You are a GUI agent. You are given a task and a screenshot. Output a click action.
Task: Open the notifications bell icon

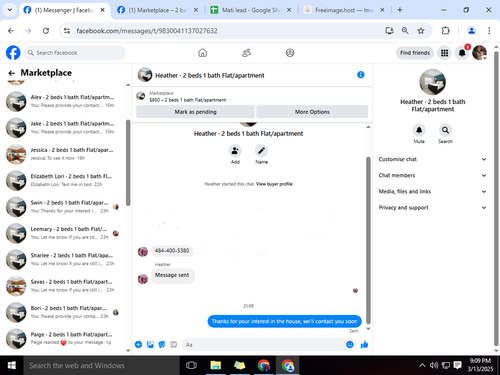tap(462, 53)
